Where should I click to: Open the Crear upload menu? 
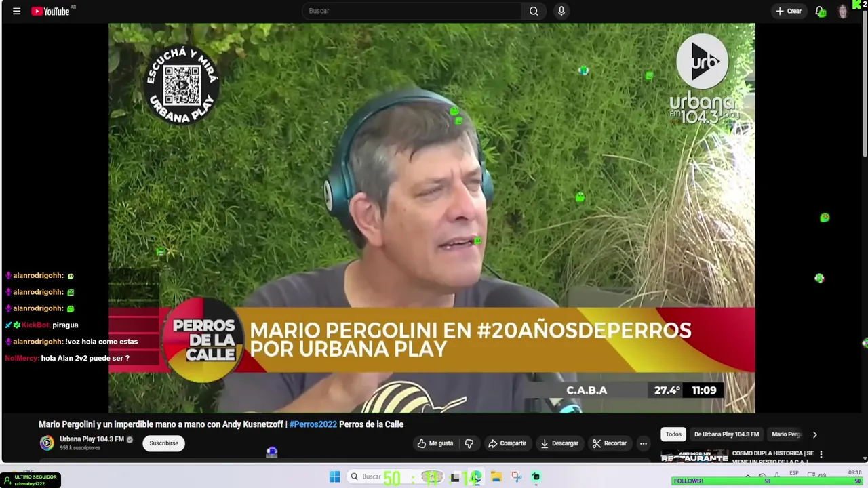click(789, 11)
